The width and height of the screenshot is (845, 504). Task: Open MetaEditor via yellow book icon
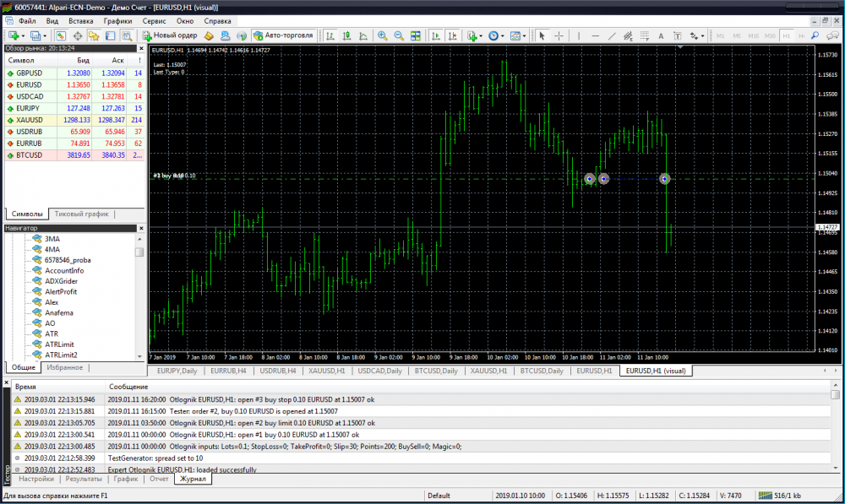(x=209, y=35)
